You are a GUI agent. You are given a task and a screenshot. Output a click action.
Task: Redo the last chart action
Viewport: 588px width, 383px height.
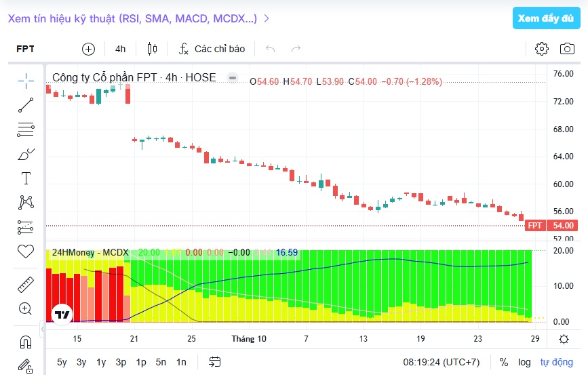(296, 49)
